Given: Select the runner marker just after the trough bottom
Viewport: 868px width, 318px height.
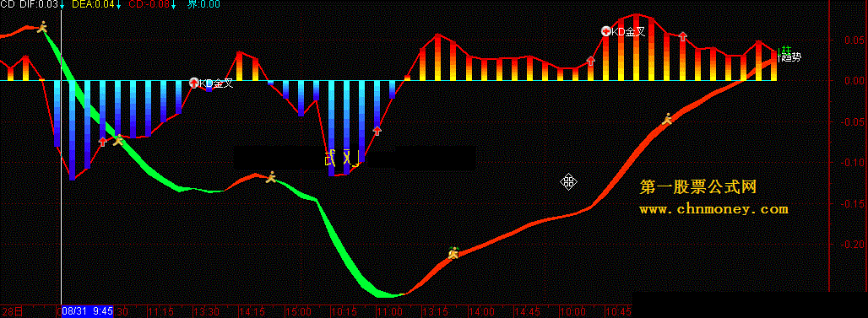Looking at the screenshot, I should (454, 253).
